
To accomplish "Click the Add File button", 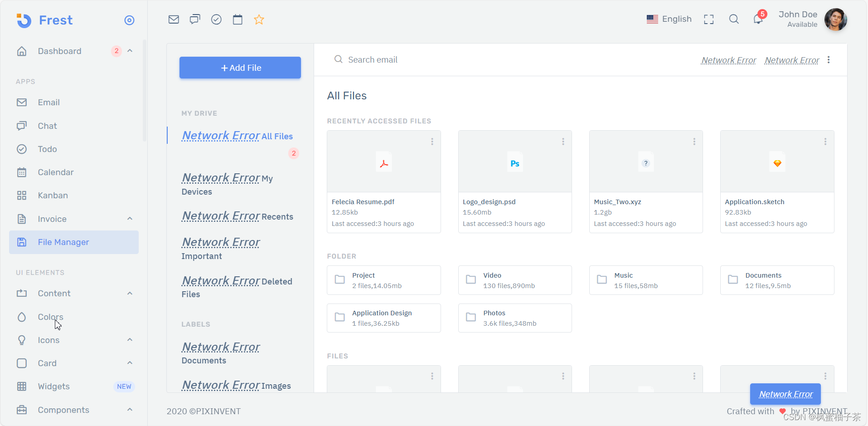I will click(x=240, y=68).
